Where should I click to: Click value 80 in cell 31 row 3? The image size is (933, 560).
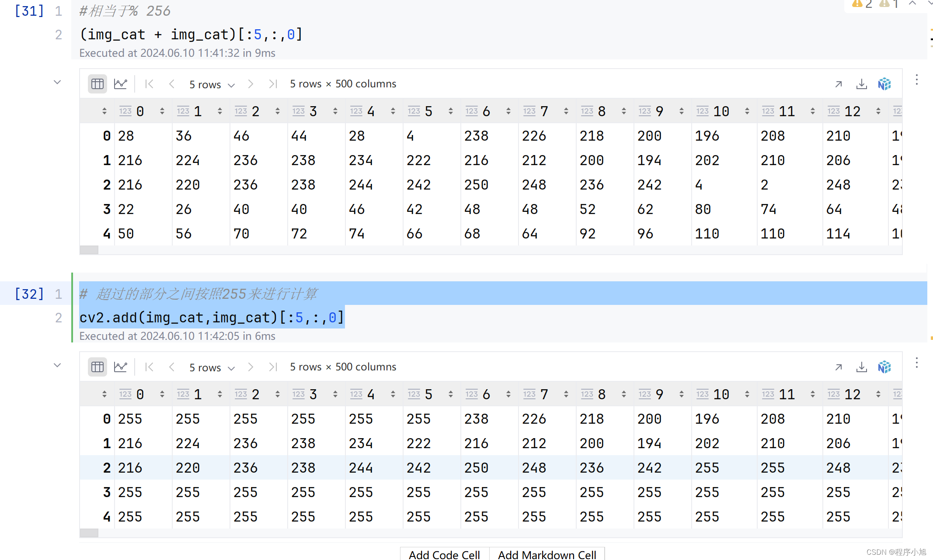coord(703,209)
